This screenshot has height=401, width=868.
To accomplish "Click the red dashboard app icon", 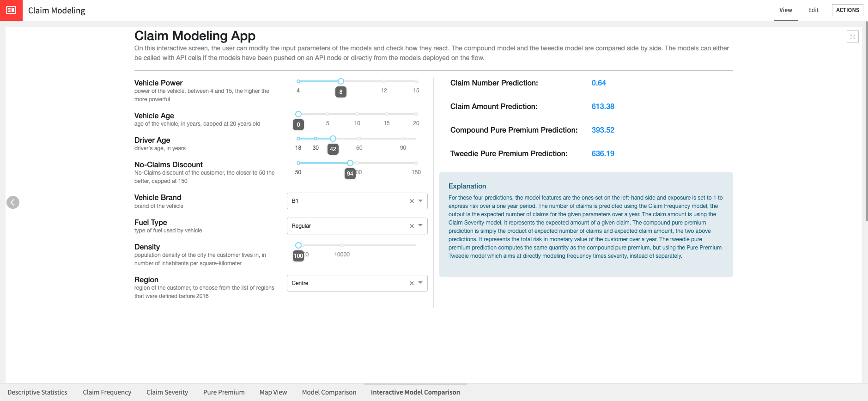I will (x=11, y=10).
